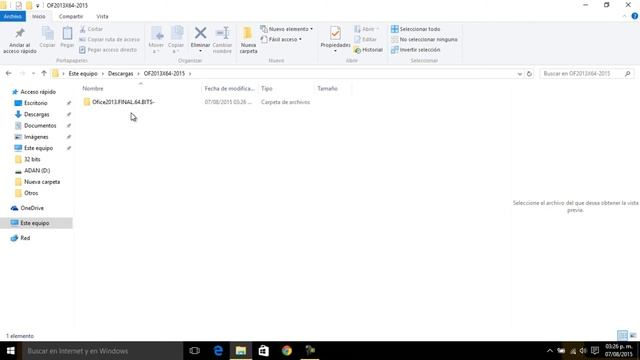Open Propiedades of the selection
The width and height of the screenshot is (640, 360).
(x=335, y=40)
